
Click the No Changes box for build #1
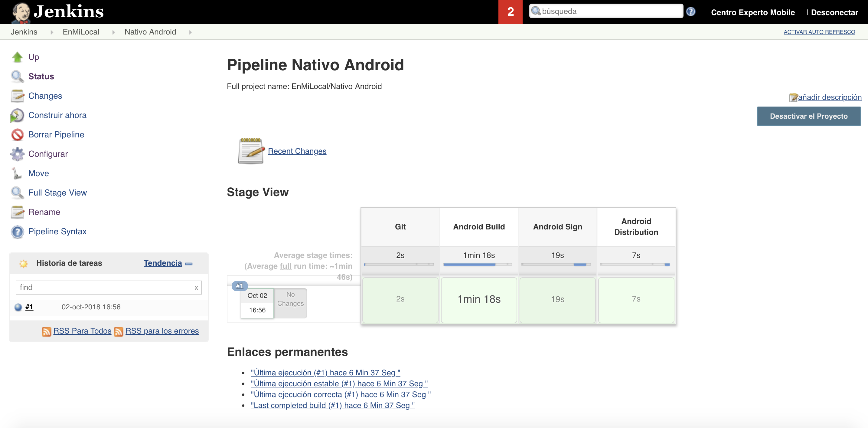tap(290, 303)
